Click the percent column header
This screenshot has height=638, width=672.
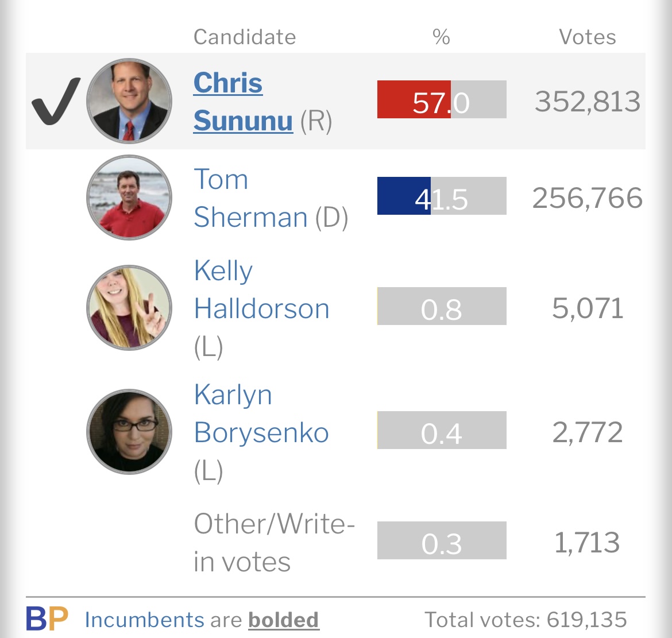click(442, 37)
